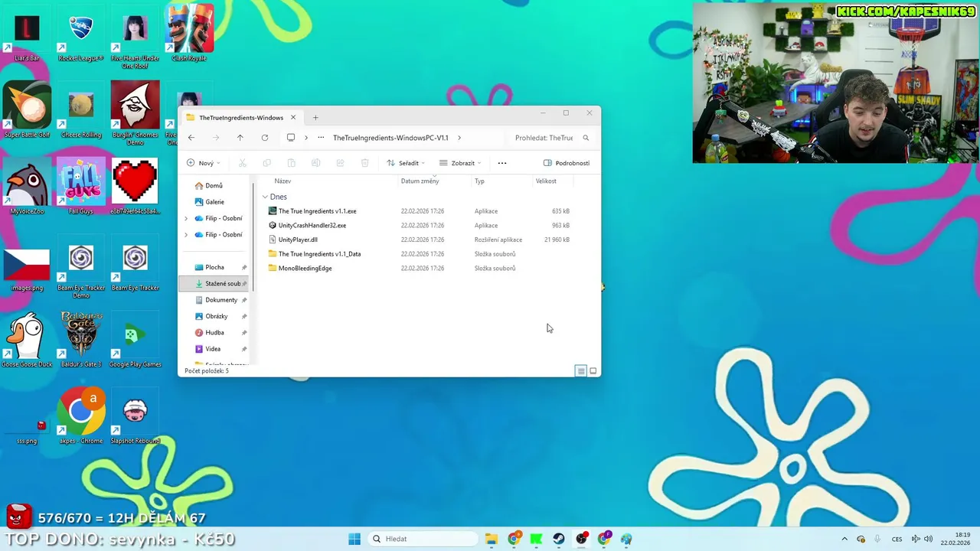Open Steam from the taskbar
This screenshot has width=980, height=551.
pos(559,539)
